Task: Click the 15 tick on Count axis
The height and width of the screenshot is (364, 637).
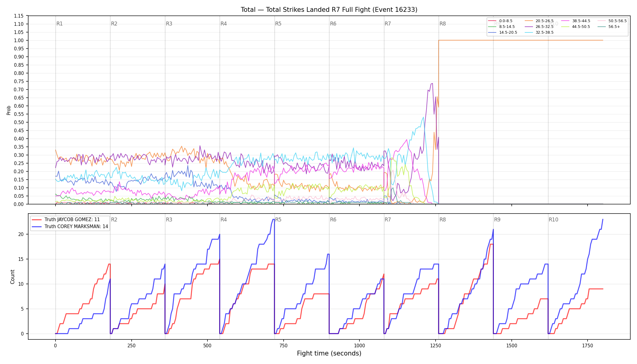Action: coord(21,259)
